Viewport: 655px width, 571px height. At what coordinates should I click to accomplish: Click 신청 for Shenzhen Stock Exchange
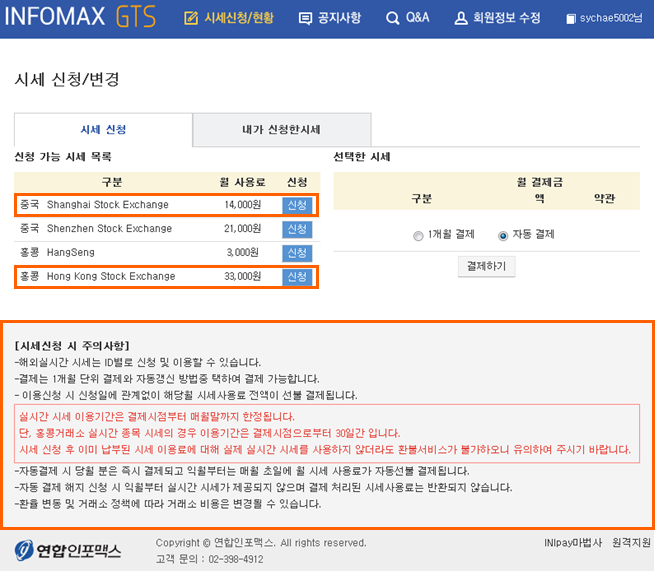(297, 229)
